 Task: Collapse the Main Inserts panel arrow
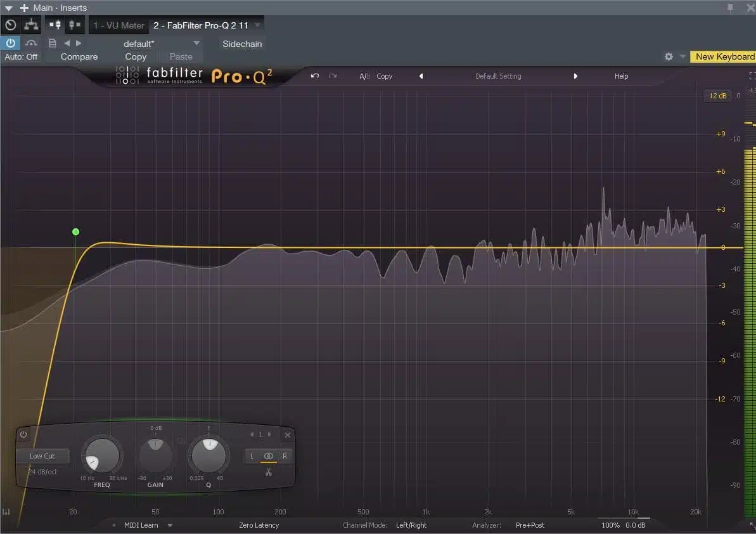pyautogui.click(x=8, y=8)
